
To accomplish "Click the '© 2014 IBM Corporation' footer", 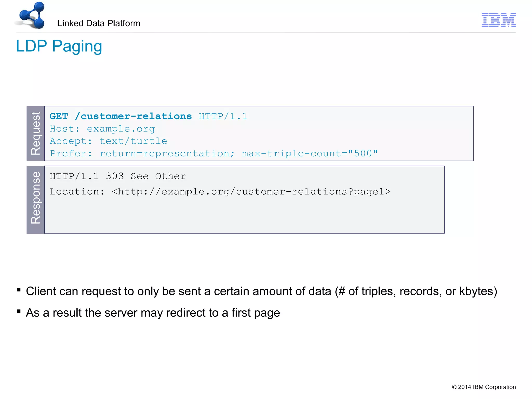I will [x=484, y=387].
